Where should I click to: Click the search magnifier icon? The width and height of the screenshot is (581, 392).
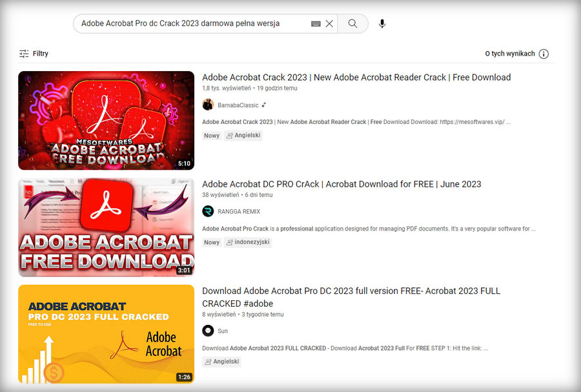click(352, 23)
